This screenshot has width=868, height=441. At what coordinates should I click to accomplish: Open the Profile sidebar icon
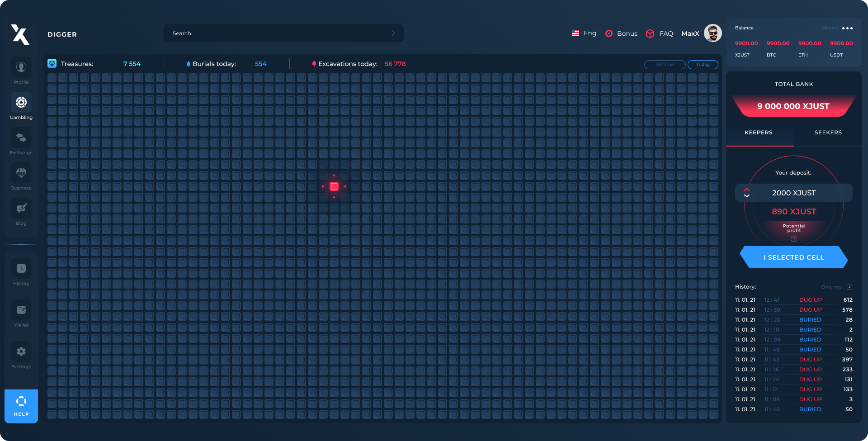tap(21, 67)
